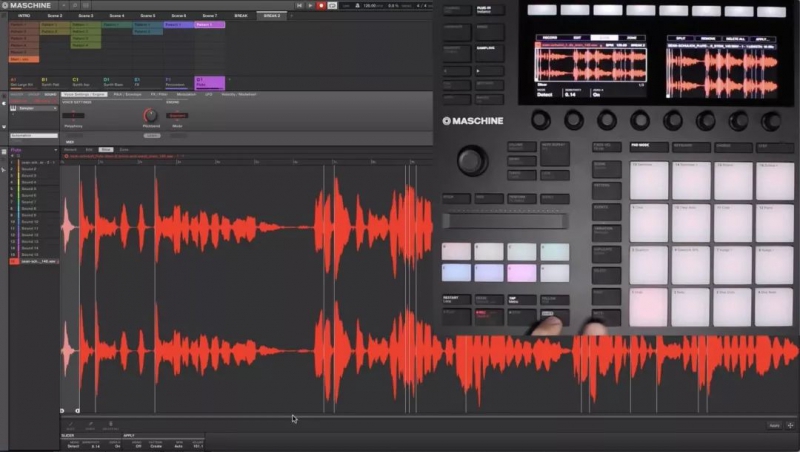Toggle the loop button in transport
Viewport: 800px width, 452px height.
pyautogui.click(x=332, y=6)
